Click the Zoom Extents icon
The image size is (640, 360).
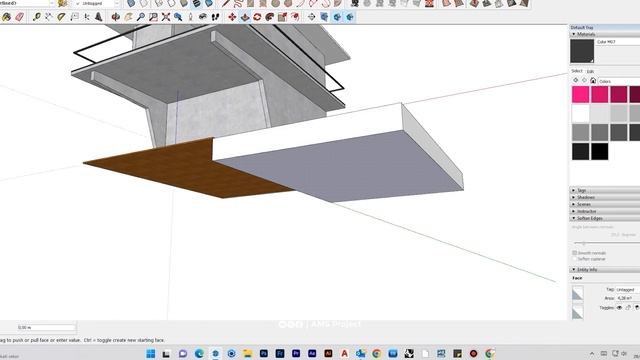click(x=166, y=17)
